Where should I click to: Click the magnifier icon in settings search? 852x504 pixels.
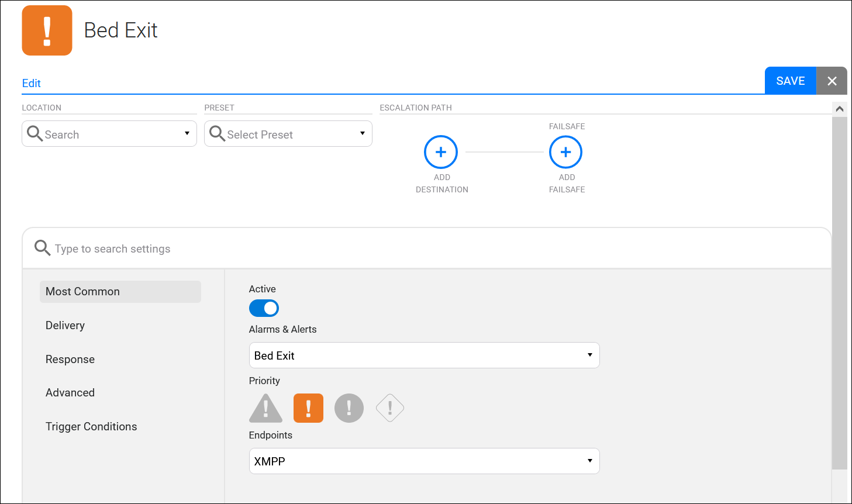(x=42, y=248)
